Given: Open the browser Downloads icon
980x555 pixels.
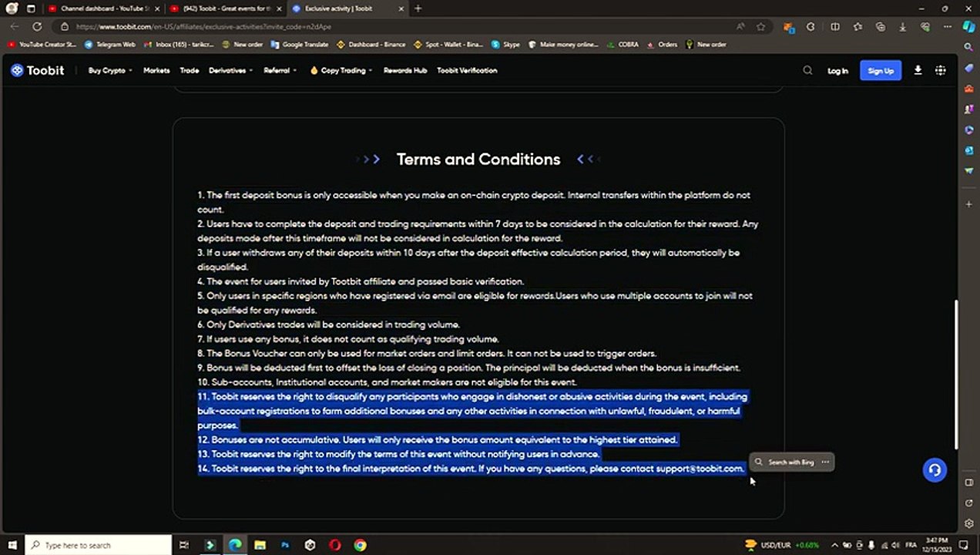Looking at the screenshot, I should pyautogui.click(x=903, y=26).
